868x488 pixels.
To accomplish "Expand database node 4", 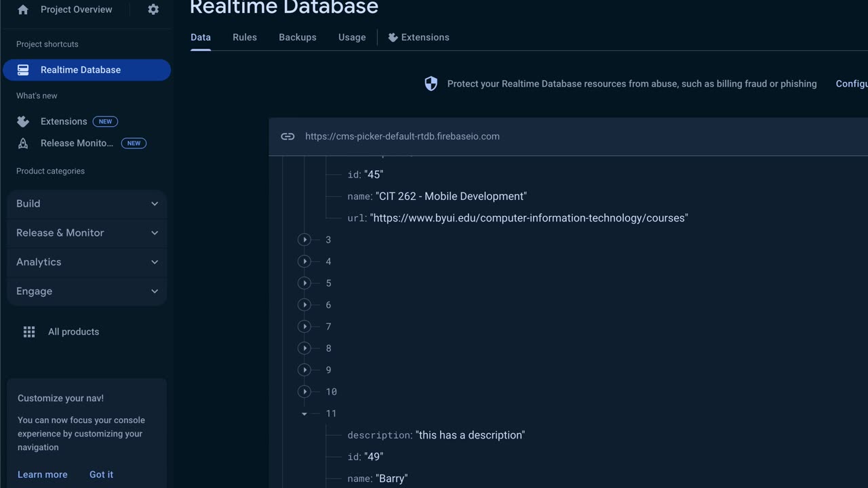I will tap(304, 261).
